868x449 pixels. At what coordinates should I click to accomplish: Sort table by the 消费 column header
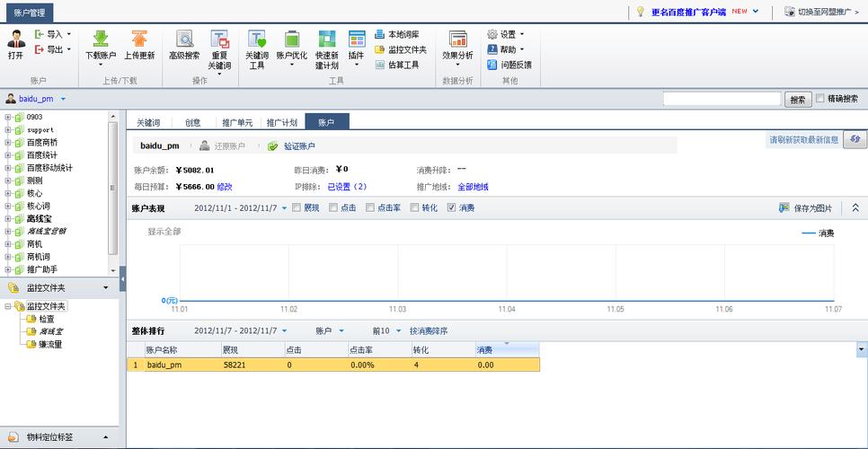coord(507,350)
